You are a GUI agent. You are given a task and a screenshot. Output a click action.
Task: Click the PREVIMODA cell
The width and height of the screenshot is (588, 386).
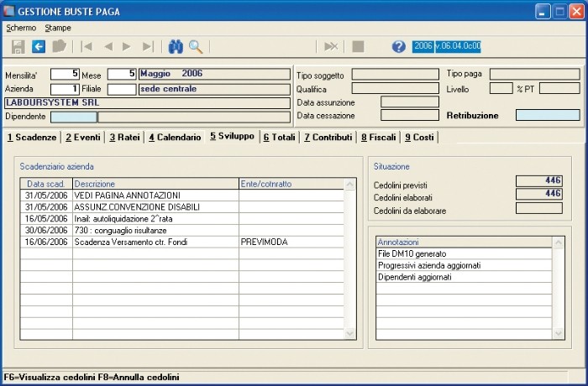coord(291,242)
